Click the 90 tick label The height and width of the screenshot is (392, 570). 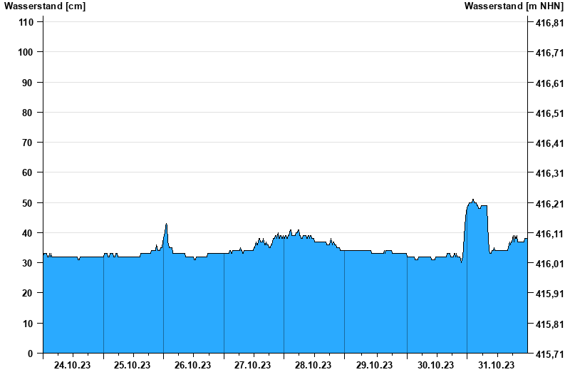click(x=28, y=83)
